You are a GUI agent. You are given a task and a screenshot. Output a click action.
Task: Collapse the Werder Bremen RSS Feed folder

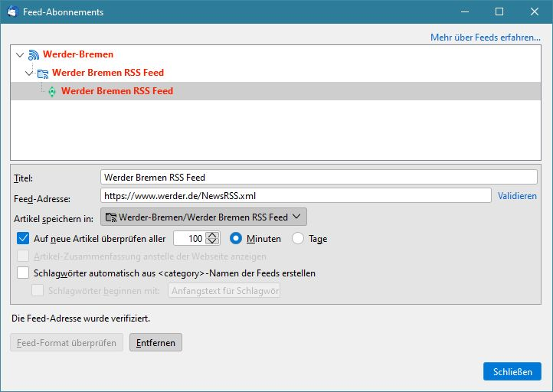[29, 73]
